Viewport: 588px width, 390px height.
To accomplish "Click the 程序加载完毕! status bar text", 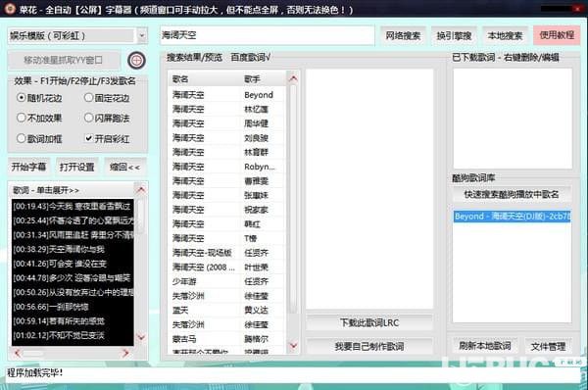I will click(x=35, y=372).
